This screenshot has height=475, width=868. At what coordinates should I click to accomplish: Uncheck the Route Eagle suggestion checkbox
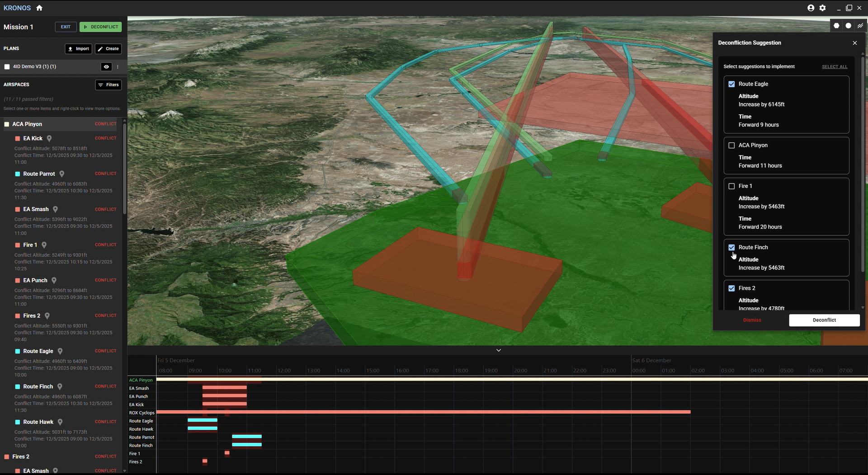click(x=731, y=84)
